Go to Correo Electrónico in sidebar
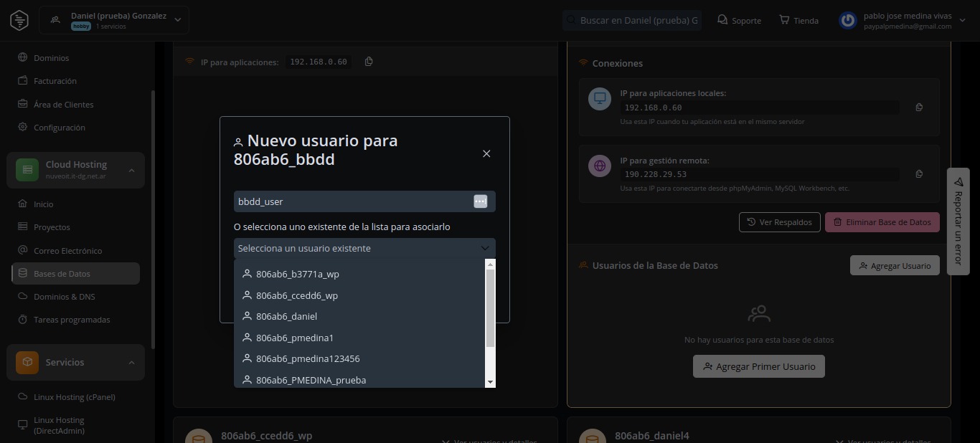Viewport: 980px width, 443px height. pos(67,251)
